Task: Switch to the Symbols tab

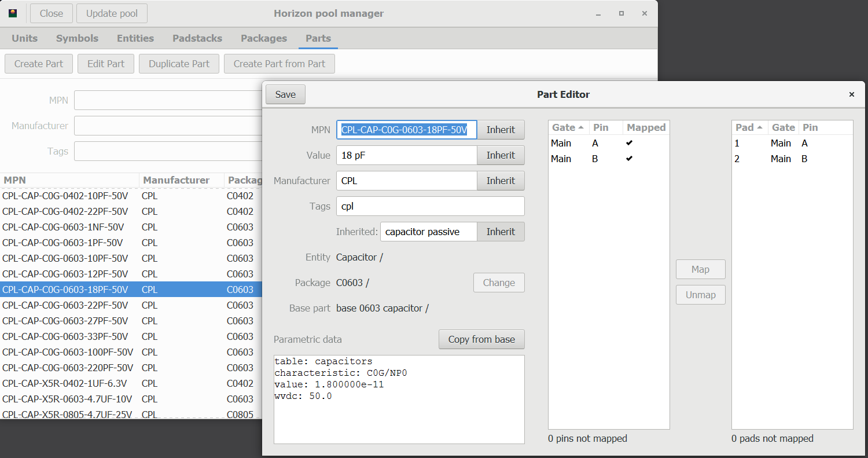Action: [77, 38]
